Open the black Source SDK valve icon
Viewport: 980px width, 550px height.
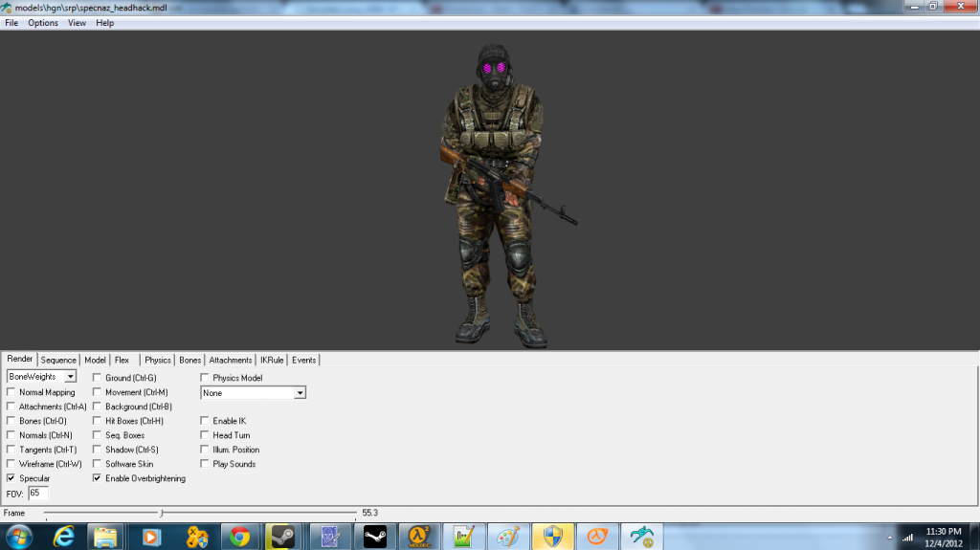(x=375, y=537)
